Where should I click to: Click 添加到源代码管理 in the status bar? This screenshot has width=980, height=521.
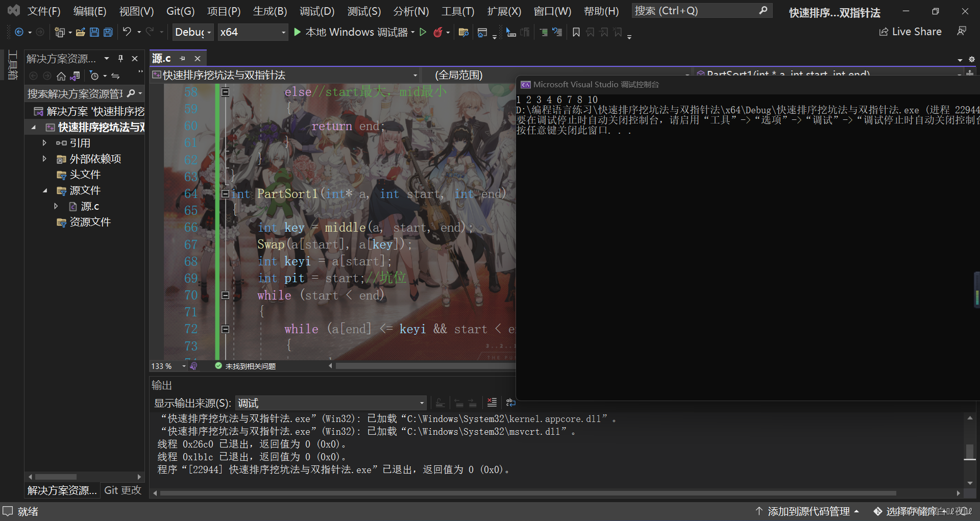pyautogui.click(x=807, y=511)
